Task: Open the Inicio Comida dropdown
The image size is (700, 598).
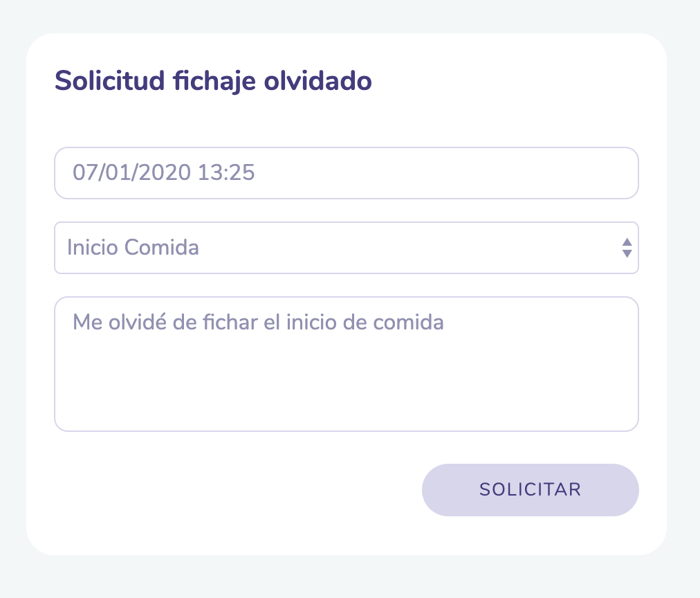Action: 346,248
